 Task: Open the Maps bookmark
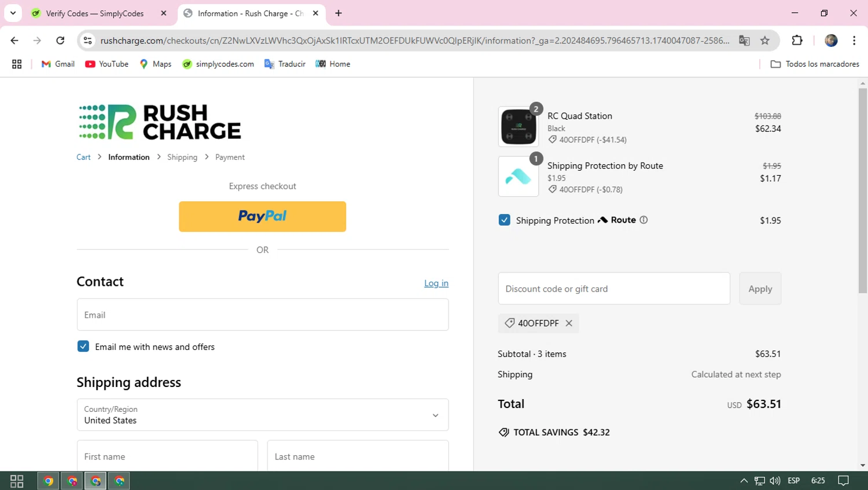tap(155, 64)
